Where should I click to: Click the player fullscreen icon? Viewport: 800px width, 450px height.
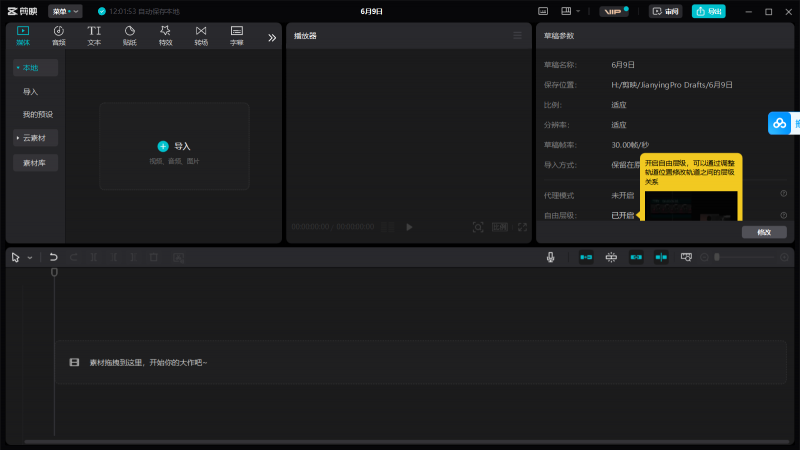[522, 227]
